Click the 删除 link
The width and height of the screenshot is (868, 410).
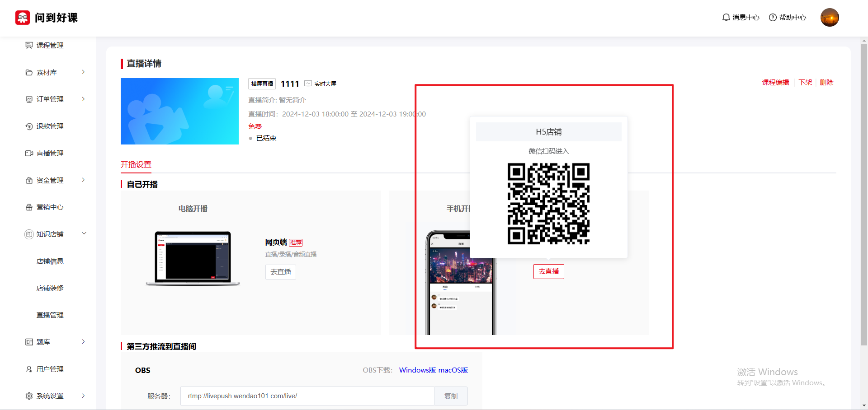826,82
